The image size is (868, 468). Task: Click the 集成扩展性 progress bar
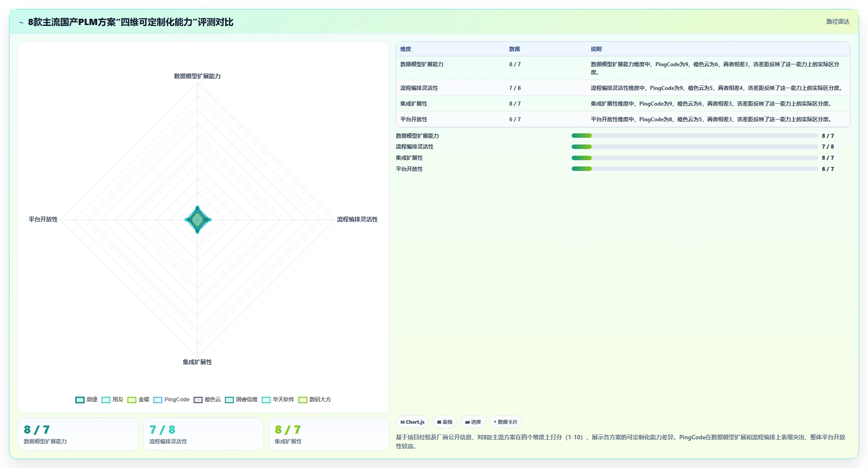(x=694, y=158)
